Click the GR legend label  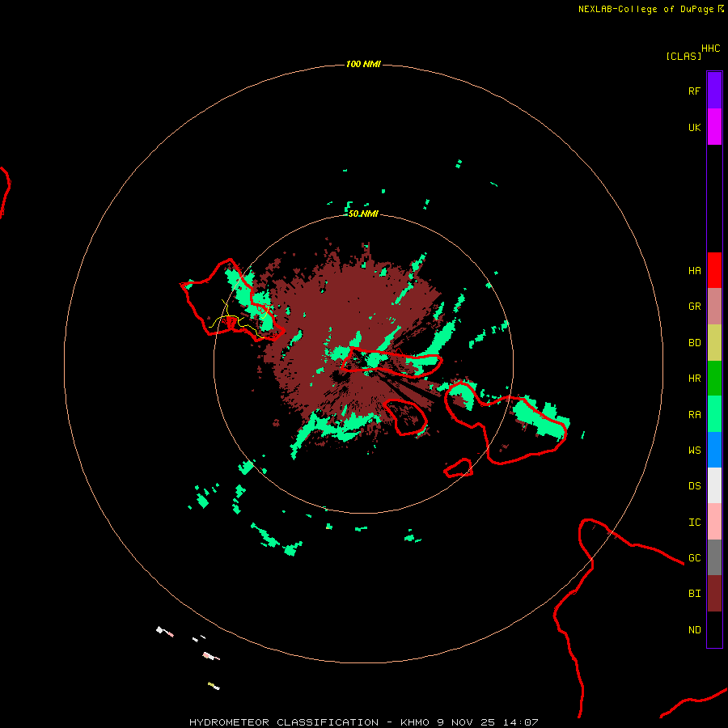tap(694, 307)
